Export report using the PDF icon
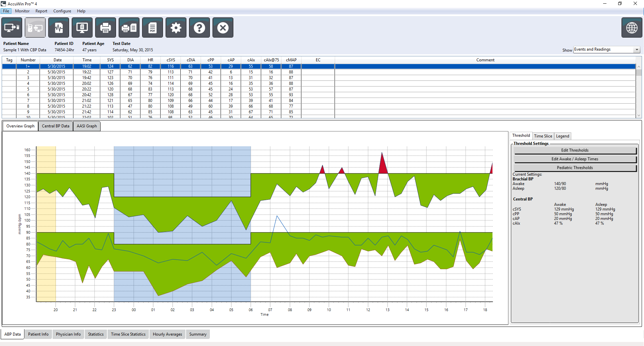This screenshot has width=644, height=346. pos(153,27)
